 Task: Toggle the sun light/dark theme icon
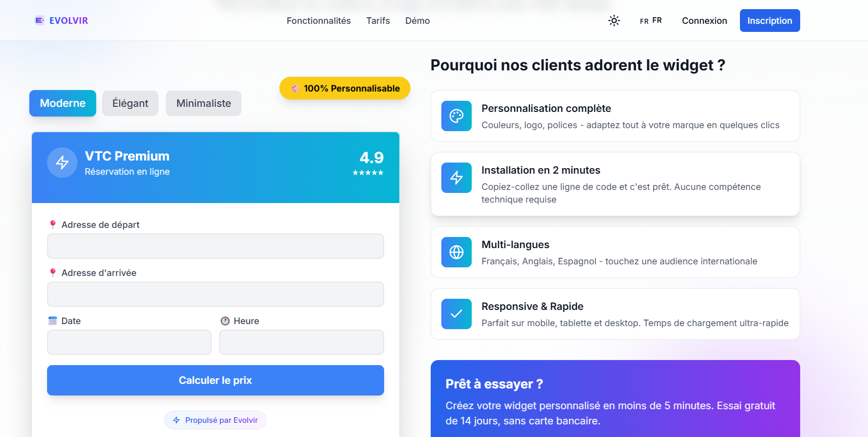point(614,21)
